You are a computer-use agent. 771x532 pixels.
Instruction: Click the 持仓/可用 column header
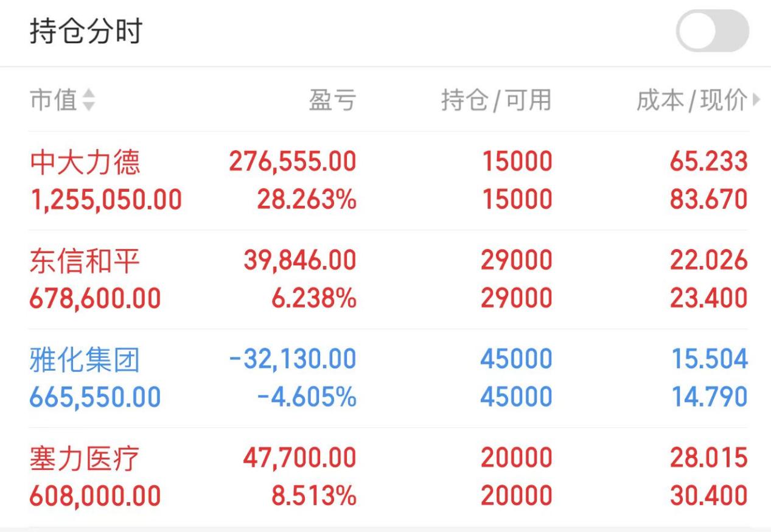496,100
